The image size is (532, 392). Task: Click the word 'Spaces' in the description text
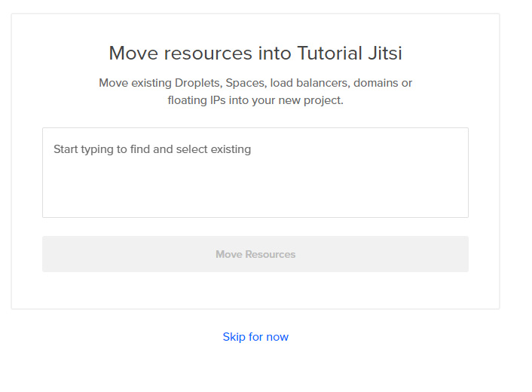(246, 83)
